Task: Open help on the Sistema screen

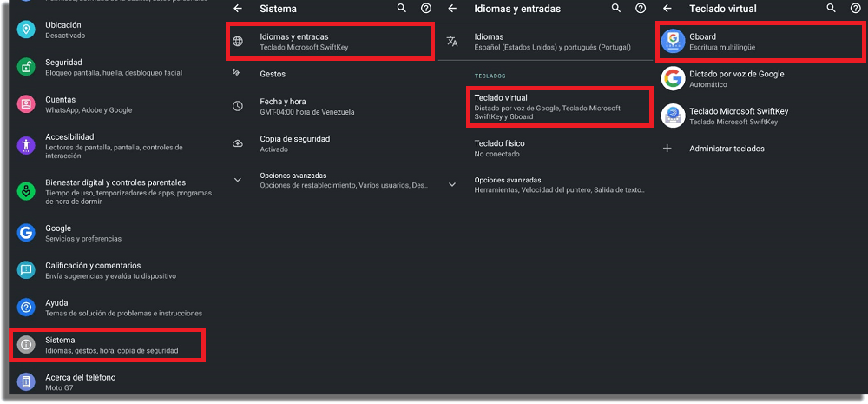Action: (x=426, y=9)
